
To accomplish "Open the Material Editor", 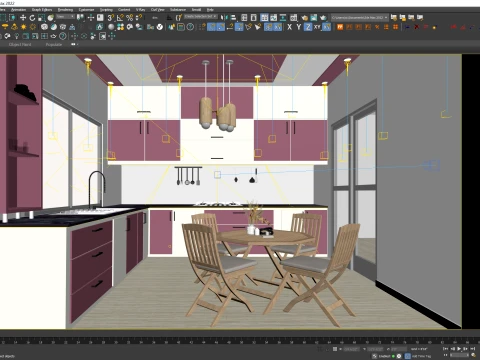I will (293, 17).
